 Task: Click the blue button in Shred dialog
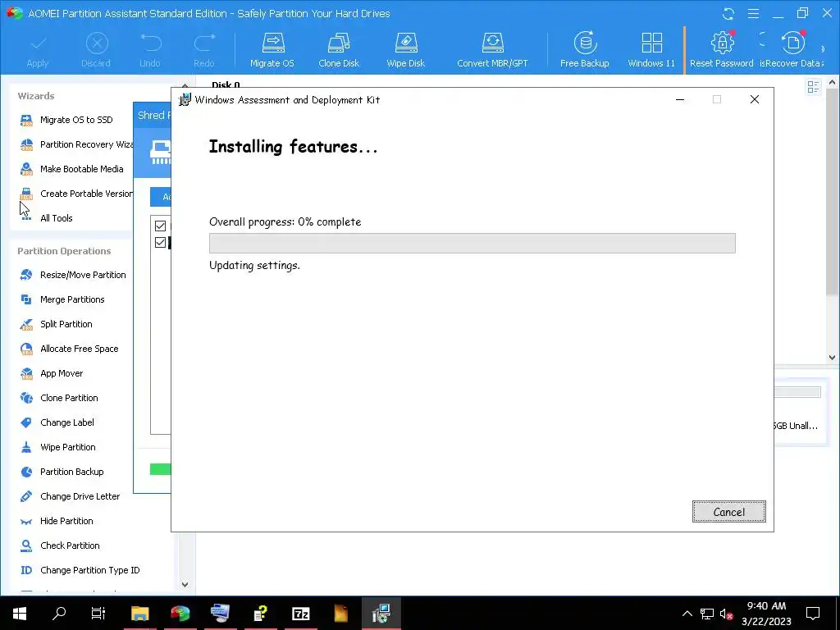[x=160, y=197]
